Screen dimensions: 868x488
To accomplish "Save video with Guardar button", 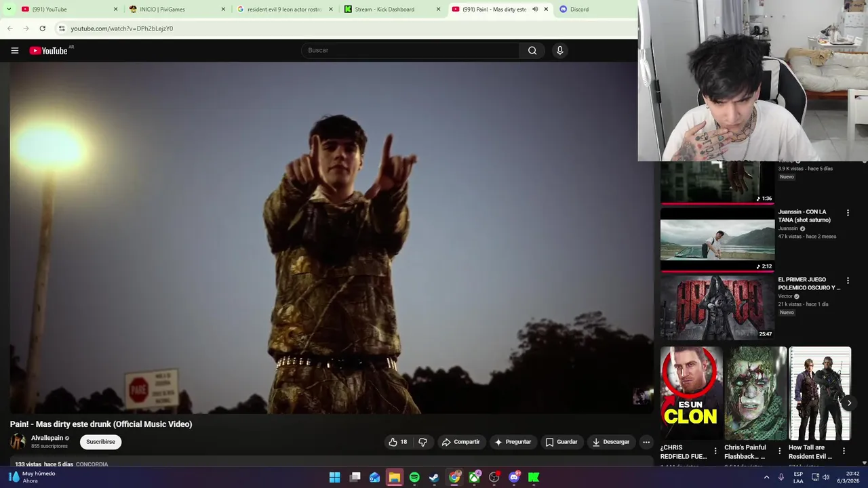I will point(561,442).
